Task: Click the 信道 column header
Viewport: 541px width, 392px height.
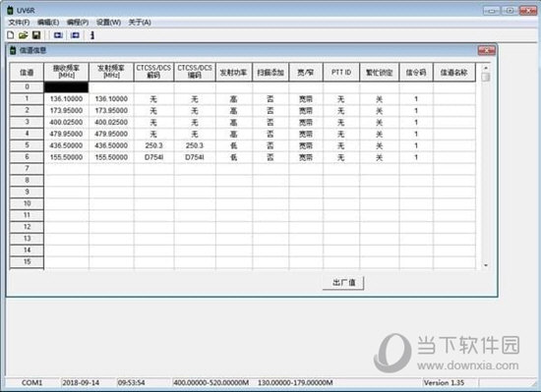Action: pyautogui.click(x=27, y=73)
